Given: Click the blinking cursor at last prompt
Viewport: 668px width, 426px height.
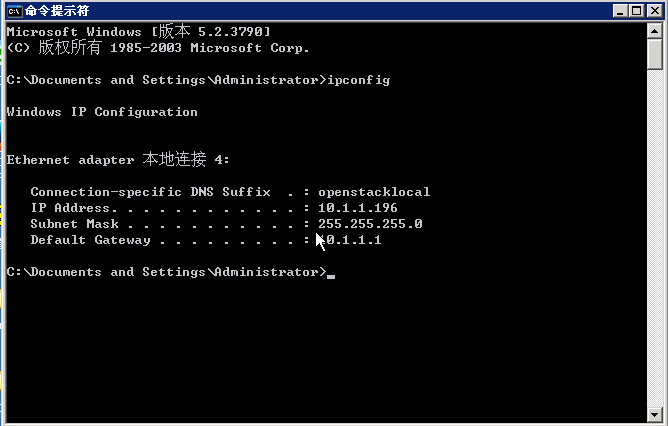Looking at the screenshot, I should tap(331, 276).
